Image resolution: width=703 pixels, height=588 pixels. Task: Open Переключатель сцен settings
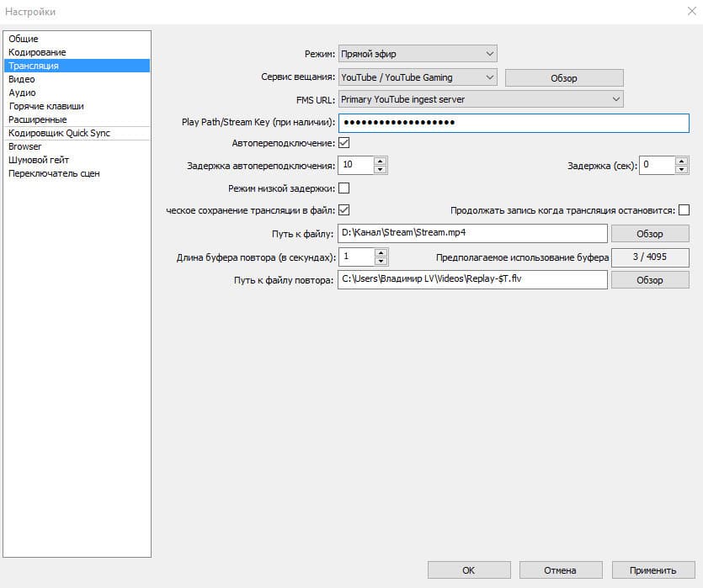[77, 173]
